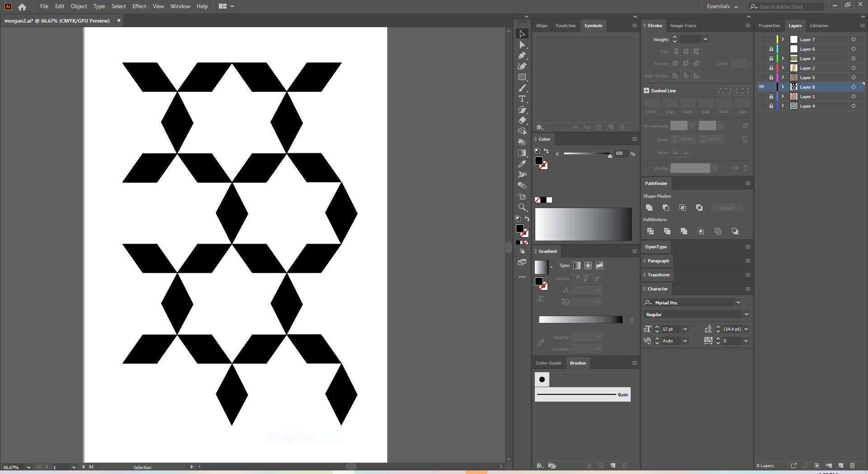Viewport: 868px width, 474px height.
Task: Expand Layer 3 in the Layers panel
Action: (x=783, y=58)
